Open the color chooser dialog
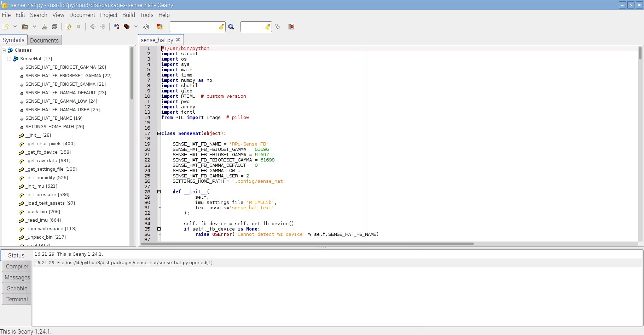This screenshot has width=644, height=335. pyautogui.click(x=160, y=27)
